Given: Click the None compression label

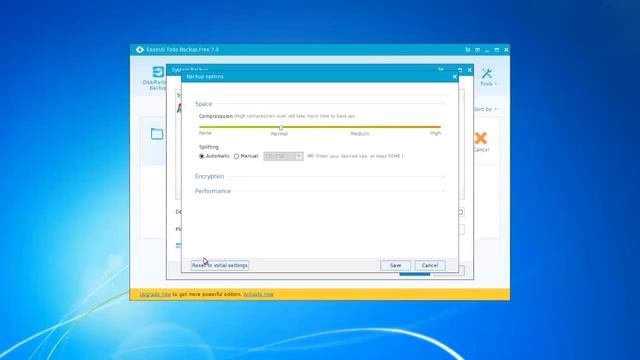Looking at the screenshot, I should click(x=205, y=133).
